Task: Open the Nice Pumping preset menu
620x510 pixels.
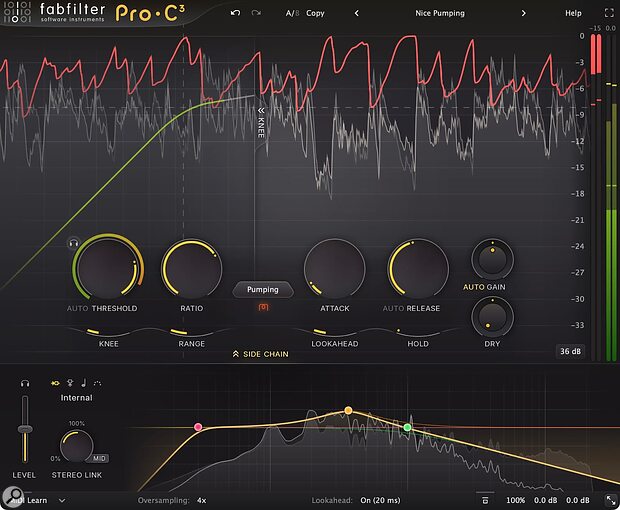Action: [x=440, y=13]
